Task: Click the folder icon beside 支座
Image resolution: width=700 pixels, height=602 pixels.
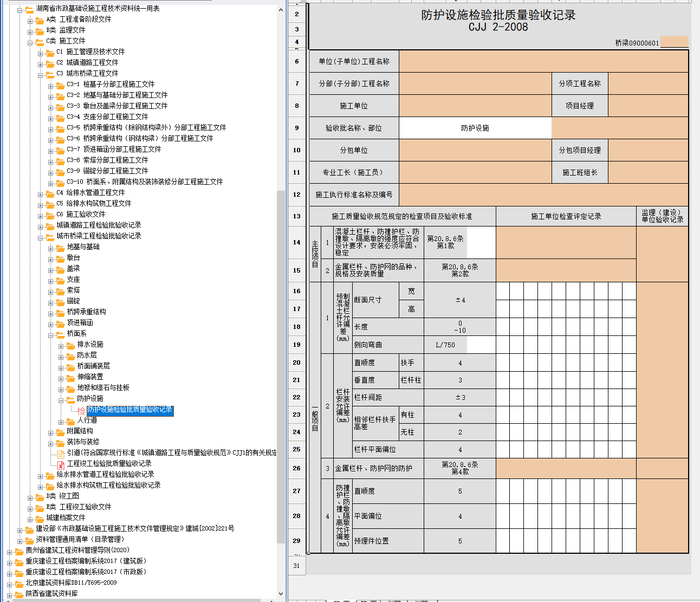Action: (60, 280)
